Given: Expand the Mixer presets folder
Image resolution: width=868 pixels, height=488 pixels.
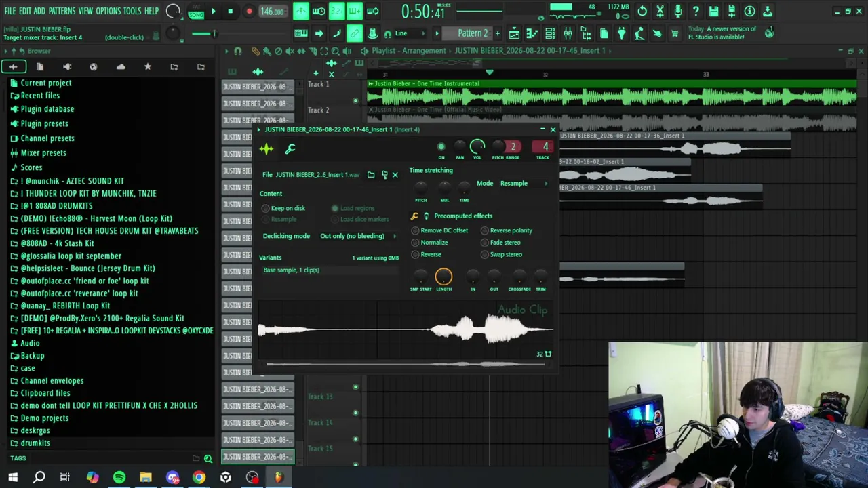Looking at the screenshot, I should pos(38,153).
